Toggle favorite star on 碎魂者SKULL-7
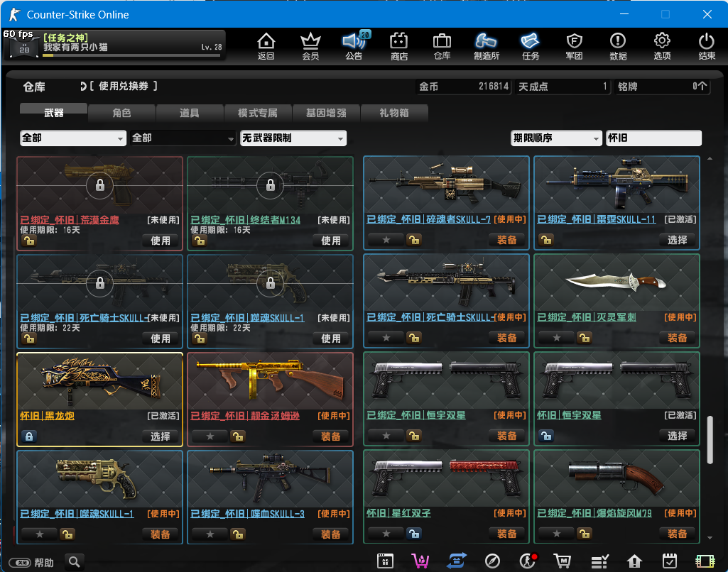728x572 pixels. click(x=386, y=240)
